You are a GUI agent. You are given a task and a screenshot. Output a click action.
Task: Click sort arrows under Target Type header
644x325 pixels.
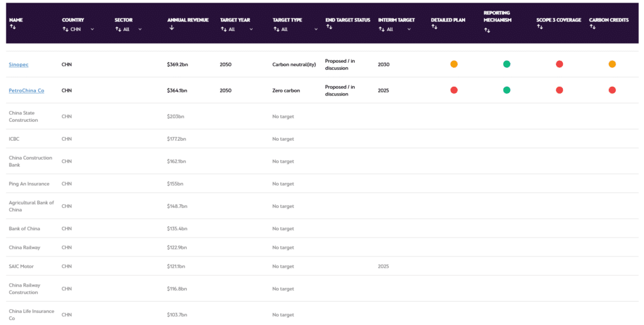pos(276,29)
